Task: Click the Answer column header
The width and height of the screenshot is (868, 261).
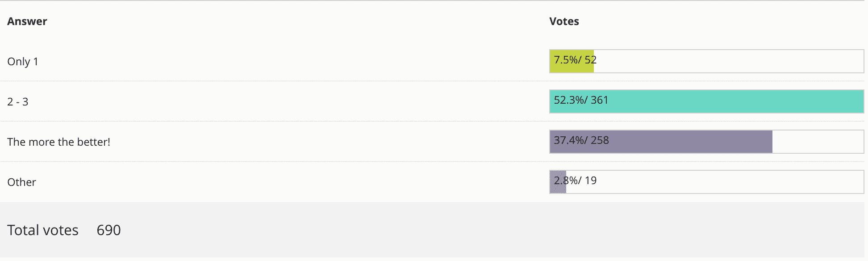Action: coord(27,21)
